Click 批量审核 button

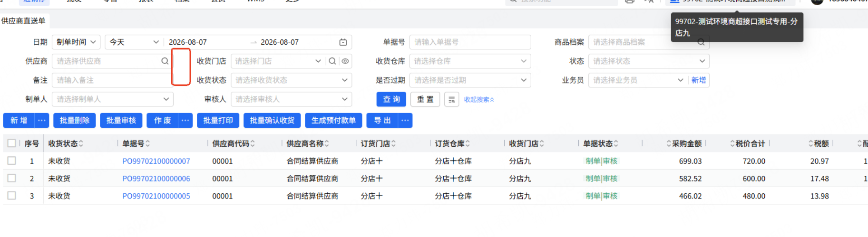pyautogui.click(x=121, y=121)
